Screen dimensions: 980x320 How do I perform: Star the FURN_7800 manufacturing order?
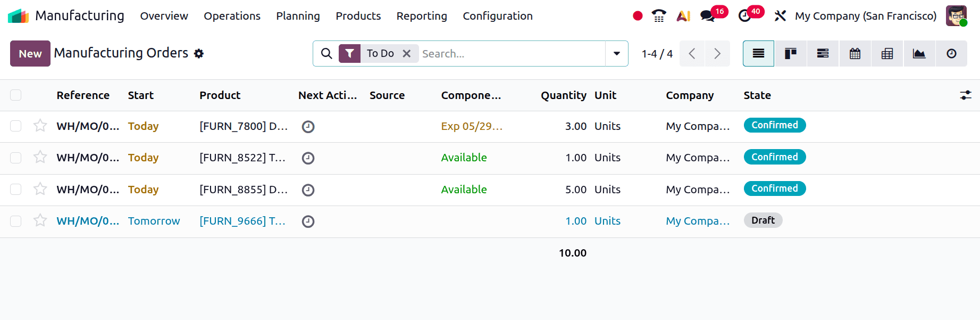click(x=40, y=126)
